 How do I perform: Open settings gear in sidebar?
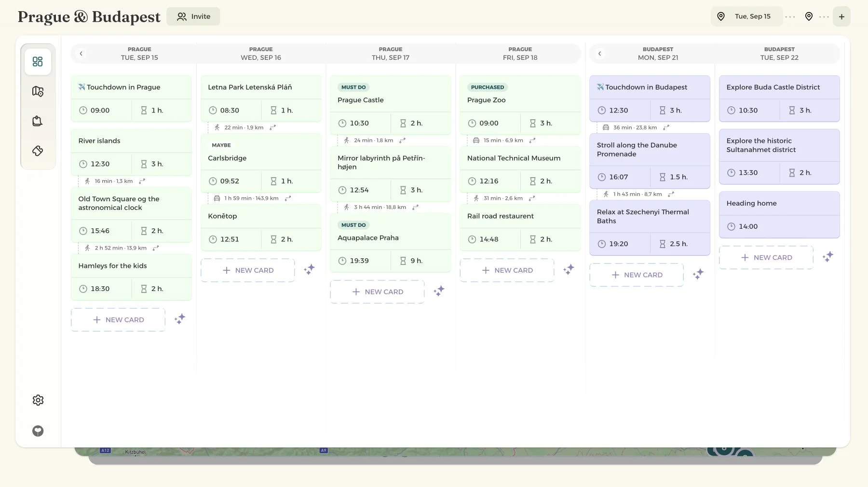(x=38, y=400)
